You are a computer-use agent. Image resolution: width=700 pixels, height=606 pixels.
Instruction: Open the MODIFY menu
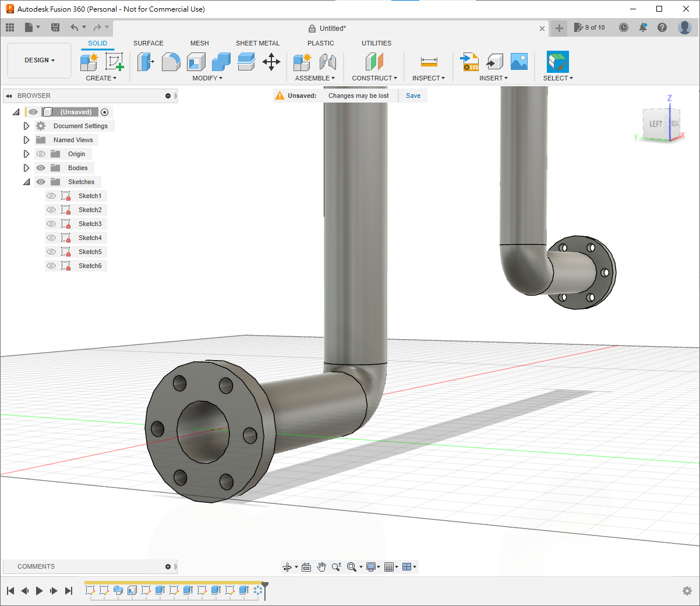pos(207,78)
